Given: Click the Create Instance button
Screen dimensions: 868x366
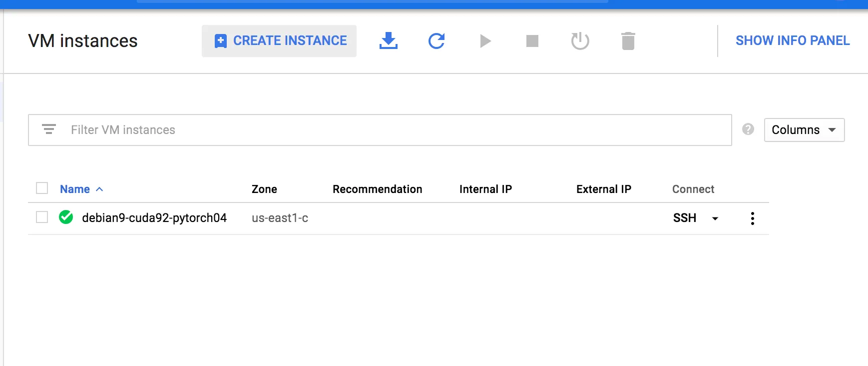Looking at the screenshot, I should point(279,41).
